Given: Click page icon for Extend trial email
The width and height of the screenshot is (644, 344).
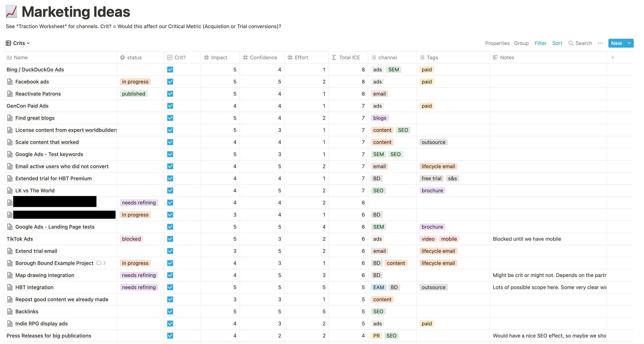Looking at the screenshot, I should (10, 251).
